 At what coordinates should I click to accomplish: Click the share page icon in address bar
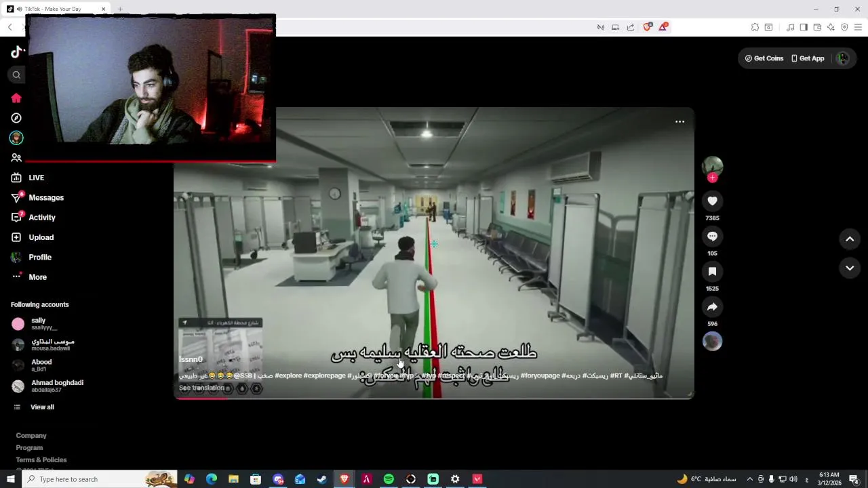tap(631, 27)
